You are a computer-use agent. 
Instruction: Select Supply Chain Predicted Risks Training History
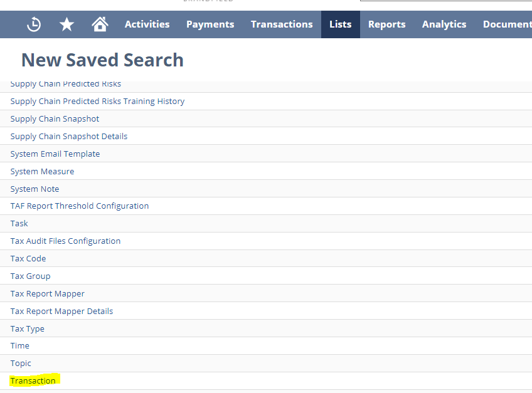tap(97, 102)
